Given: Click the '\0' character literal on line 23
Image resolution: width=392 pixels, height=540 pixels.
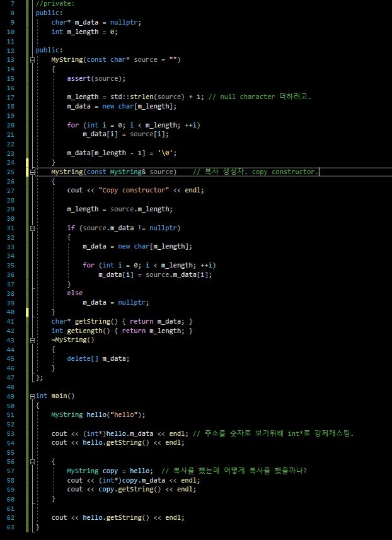Looking at the screenshot, I should 165,153.
